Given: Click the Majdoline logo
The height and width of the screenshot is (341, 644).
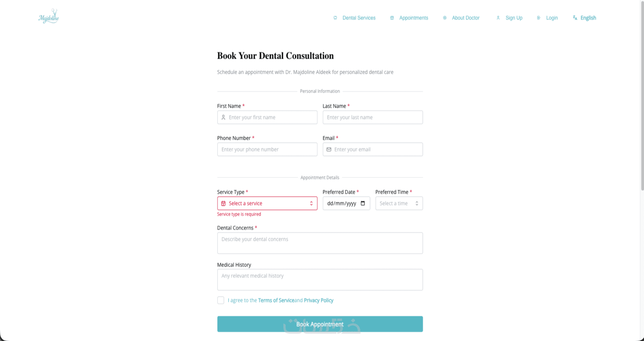Looking at the screenshot, I should pyautogui.click(x=48, y=17).
